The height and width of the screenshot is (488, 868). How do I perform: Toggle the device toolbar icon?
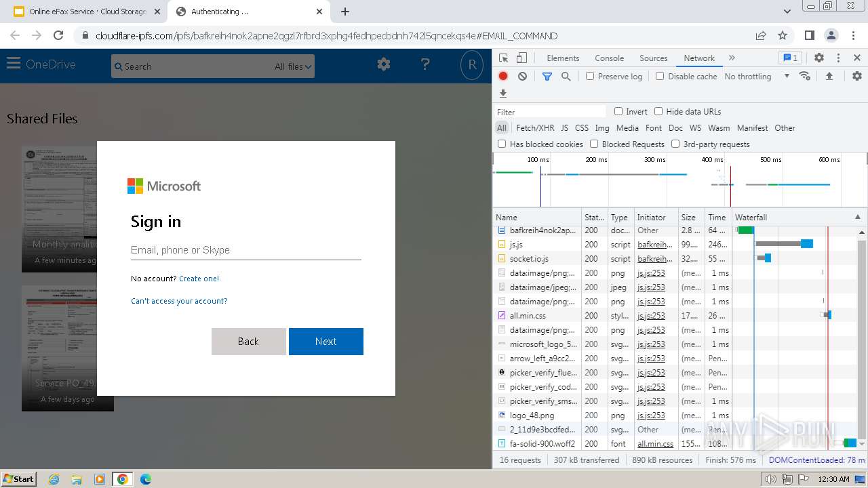click(x=521, y=58)
